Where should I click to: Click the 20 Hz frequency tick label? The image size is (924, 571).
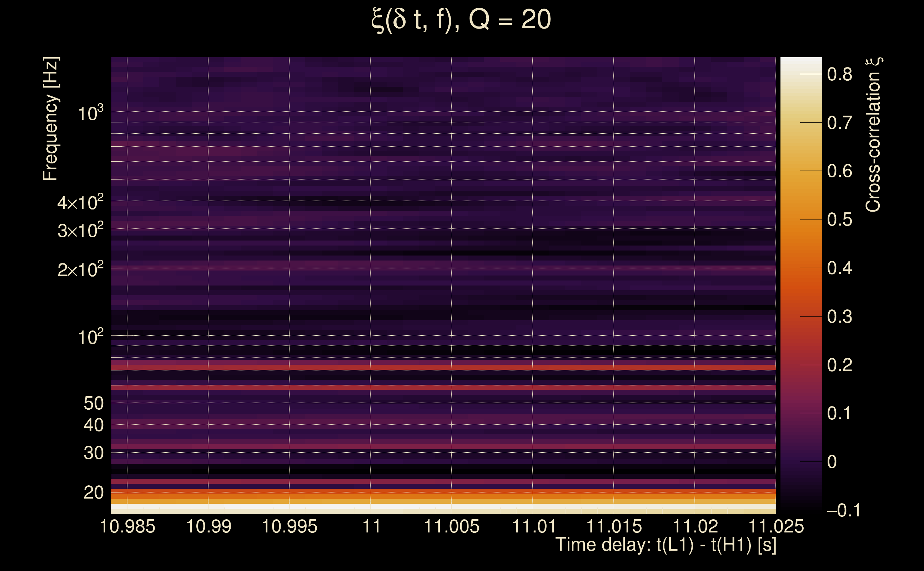(x=93, y=493)
